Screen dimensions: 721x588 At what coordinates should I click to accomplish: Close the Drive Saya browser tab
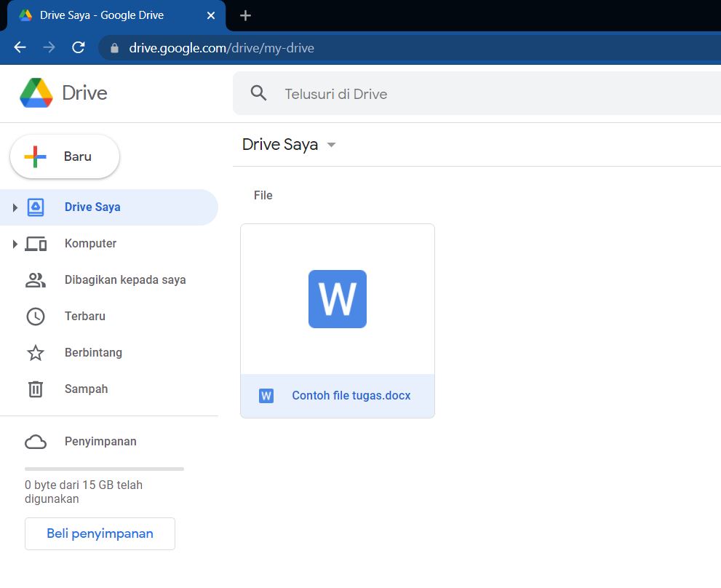pyautogui.click(x=211, y=15)
